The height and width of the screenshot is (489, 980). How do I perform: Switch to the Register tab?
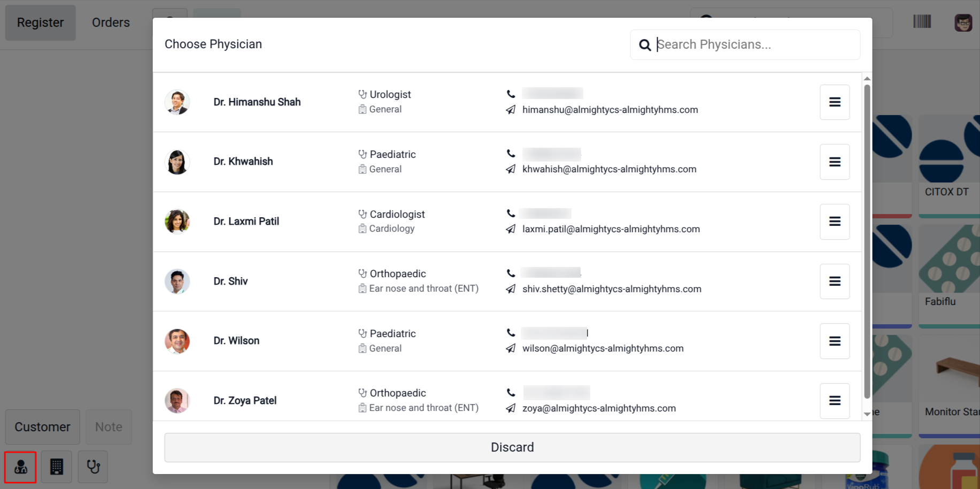41,22
